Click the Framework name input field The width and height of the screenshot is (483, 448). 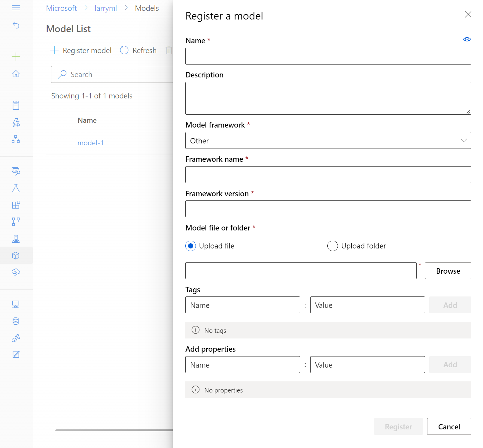pyautogui.click(x=328, y=175)
